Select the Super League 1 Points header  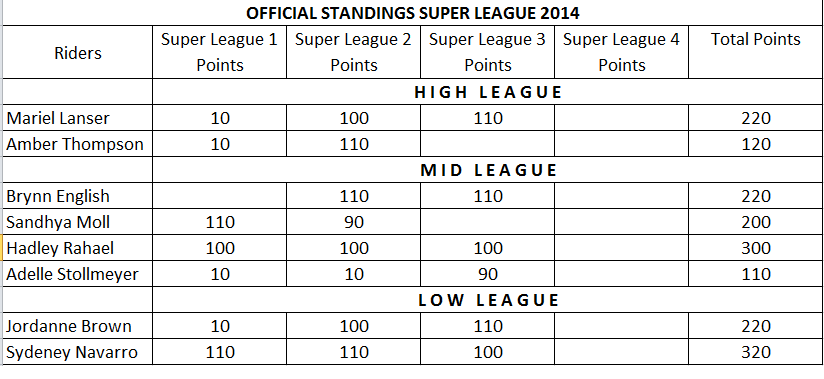[x=220, y=52]
